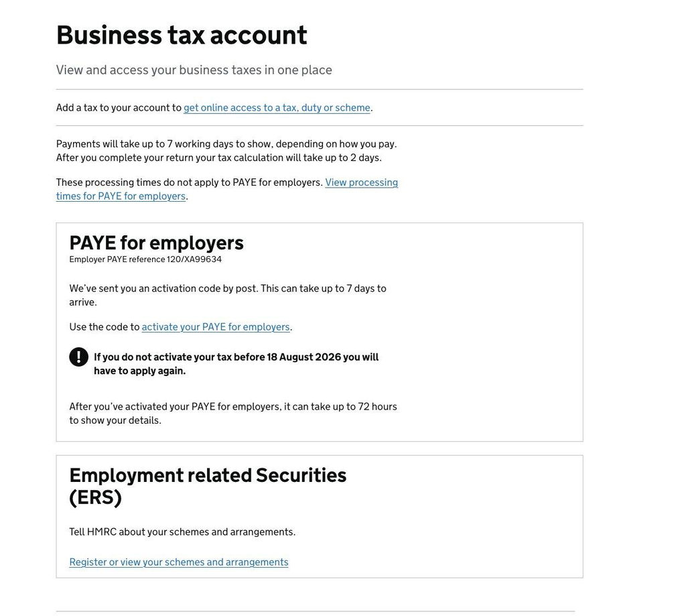The height and width of the screenshot is (616, 686).
Task: Click the PAYE for employers section heading
Action: [156, 243]
